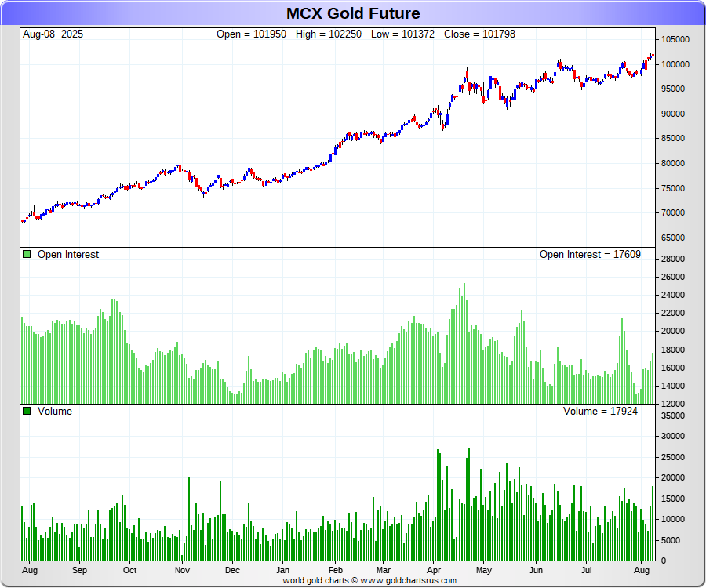Click the Mar month label
The width and height of the screenshot is (706, 588).
point(383,570)
